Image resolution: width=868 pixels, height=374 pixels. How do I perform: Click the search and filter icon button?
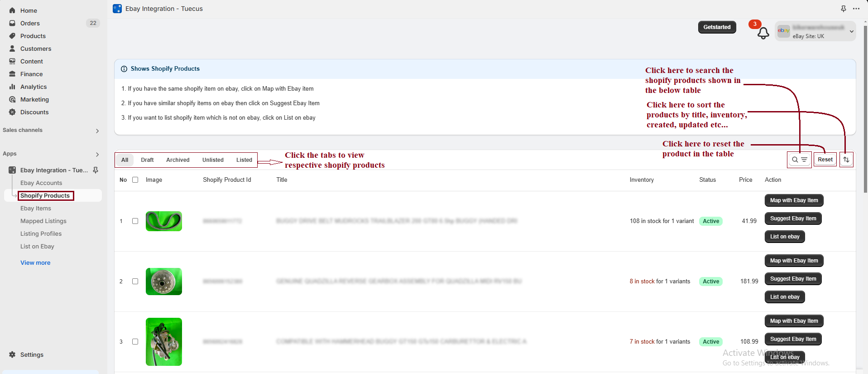799,160
